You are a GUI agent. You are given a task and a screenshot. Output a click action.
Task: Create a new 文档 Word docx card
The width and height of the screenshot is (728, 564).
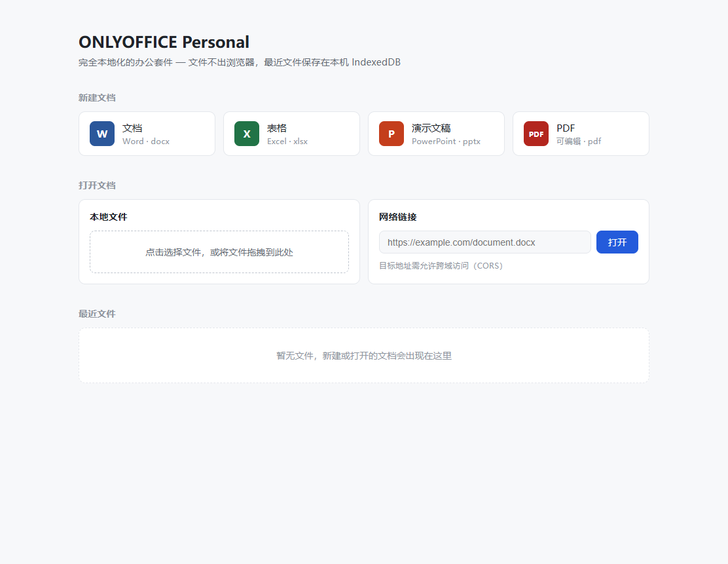(147, 134)
